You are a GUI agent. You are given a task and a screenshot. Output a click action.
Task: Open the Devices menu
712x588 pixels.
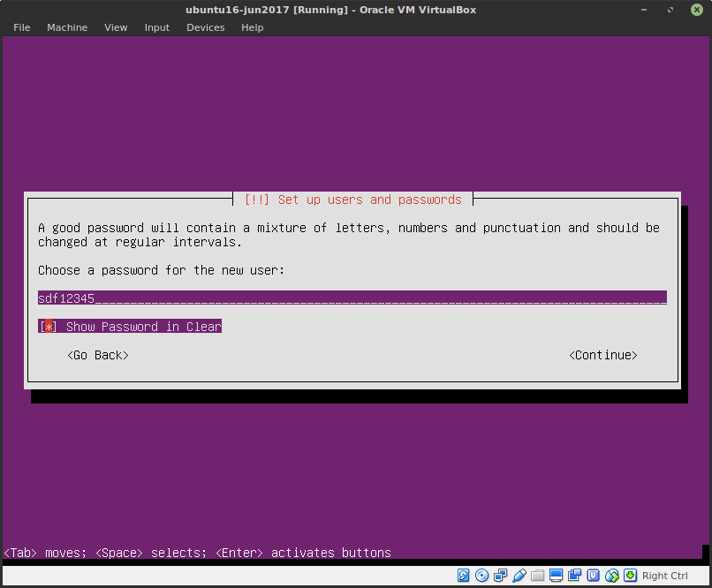click(x=205, y=27)
